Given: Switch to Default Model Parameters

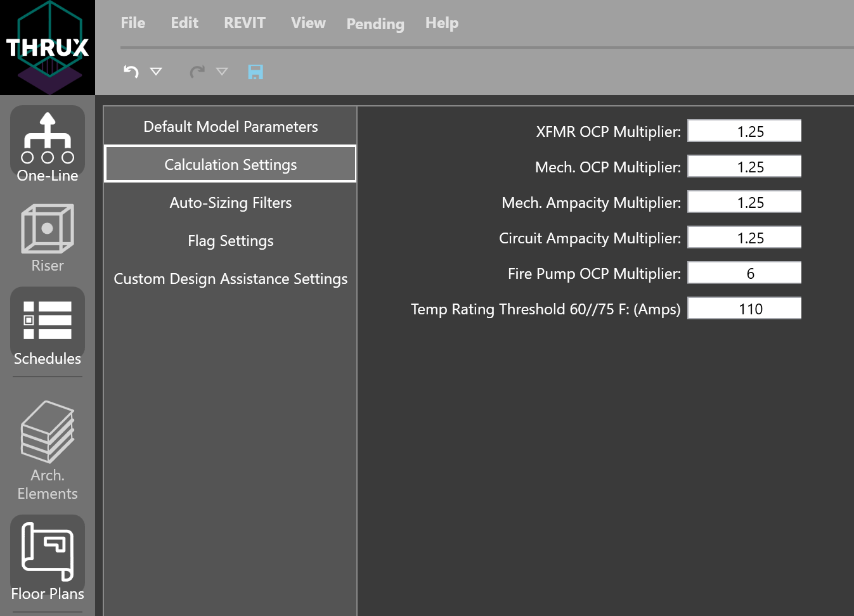Looking at the screenshot, I should coord(230,127).
